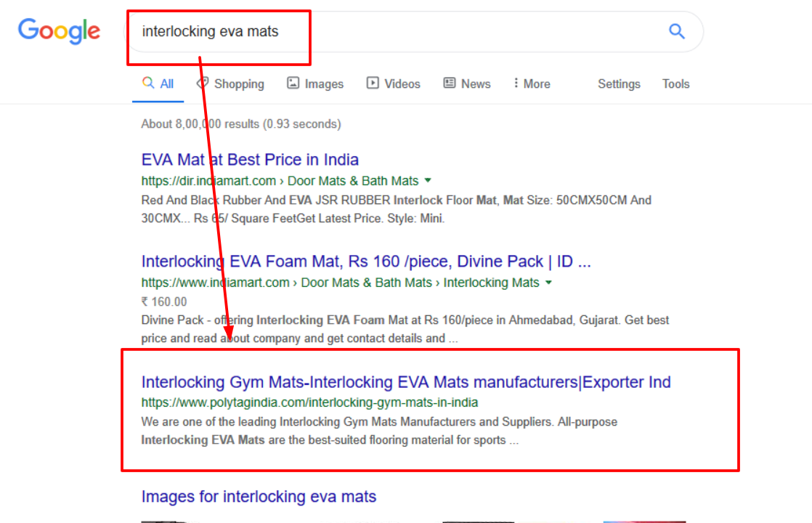Open the News tab

click(467, 84)
